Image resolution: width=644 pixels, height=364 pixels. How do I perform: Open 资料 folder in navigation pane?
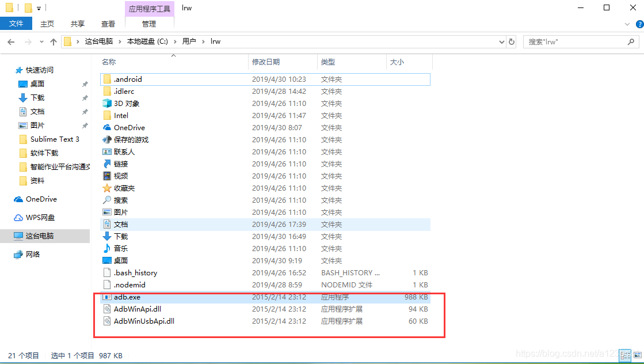(x=37, y=181)
